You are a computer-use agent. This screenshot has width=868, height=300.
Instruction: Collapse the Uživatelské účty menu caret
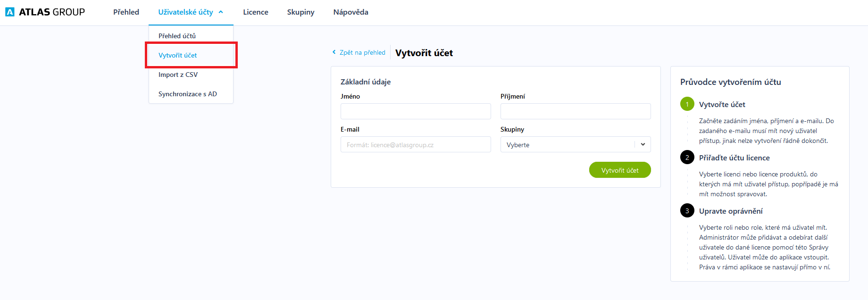tap(221, 12)
